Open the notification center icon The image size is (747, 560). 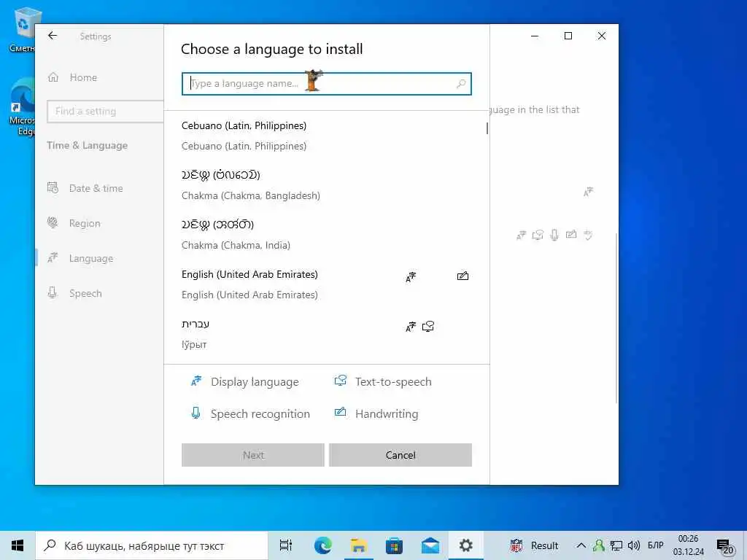(x=725, y=547)
